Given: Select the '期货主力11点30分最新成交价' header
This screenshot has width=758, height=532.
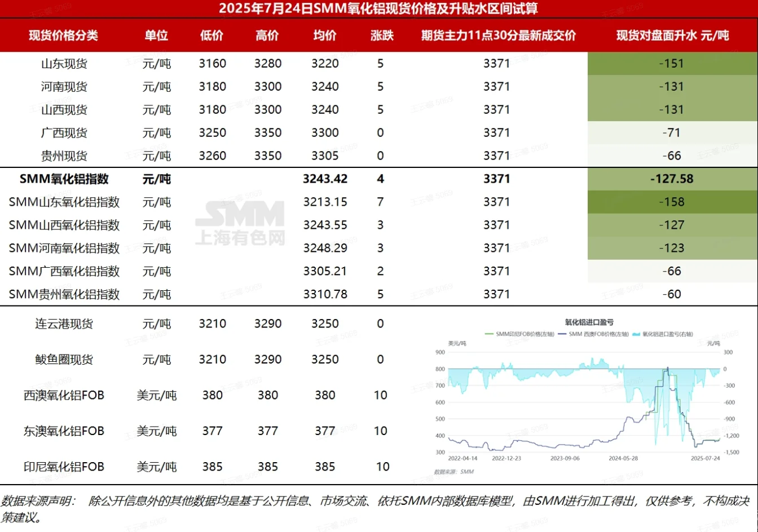Looking at the screenshot, I should pos(499,36).
